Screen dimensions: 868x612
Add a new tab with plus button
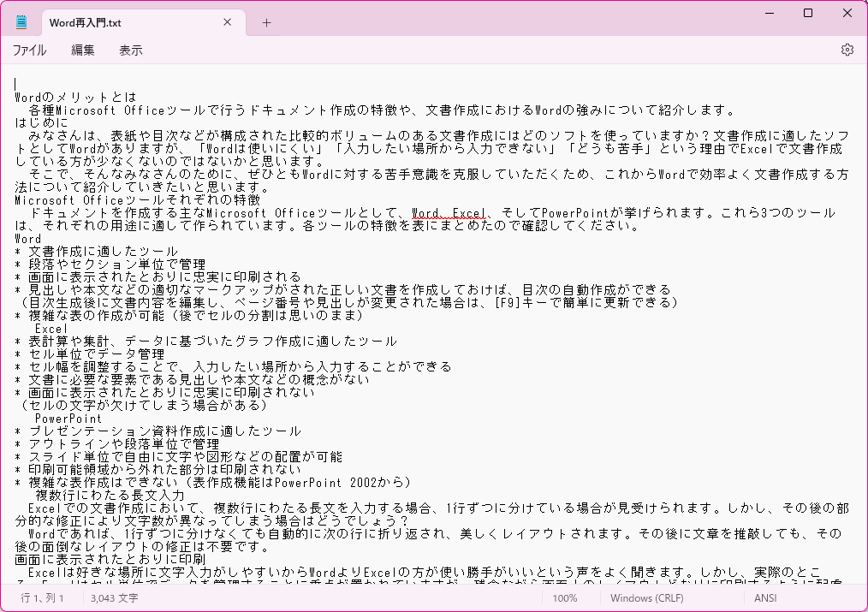click(x=266, y=23)
